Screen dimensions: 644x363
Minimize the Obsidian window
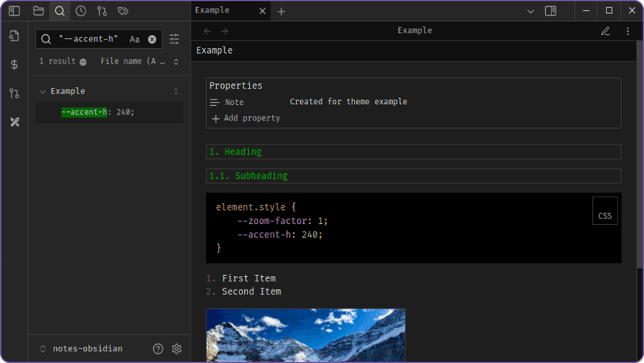click(x=586, y=11)
